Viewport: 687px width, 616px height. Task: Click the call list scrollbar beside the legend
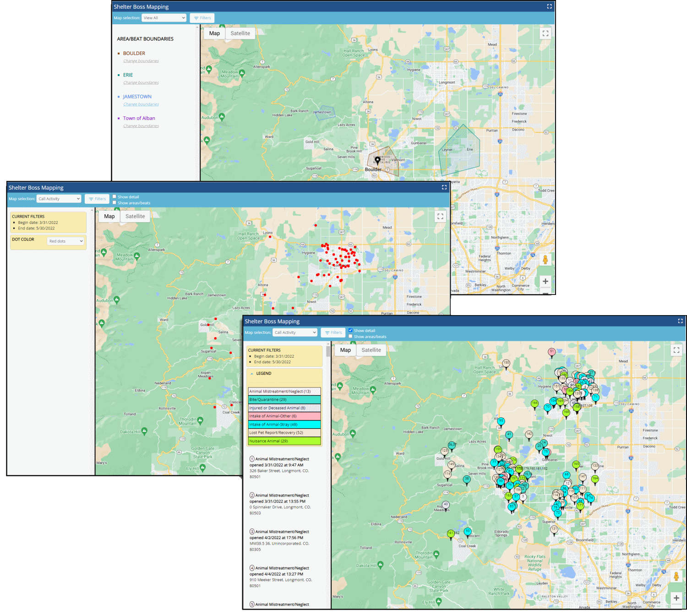click(328, 352)
